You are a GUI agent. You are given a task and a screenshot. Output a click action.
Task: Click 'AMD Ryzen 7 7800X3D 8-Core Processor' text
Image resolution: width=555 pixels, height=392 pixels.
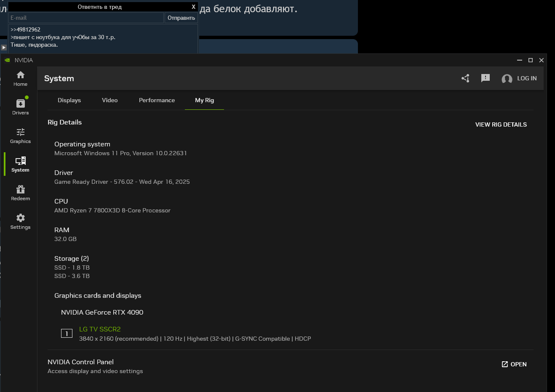pos(112,210)
